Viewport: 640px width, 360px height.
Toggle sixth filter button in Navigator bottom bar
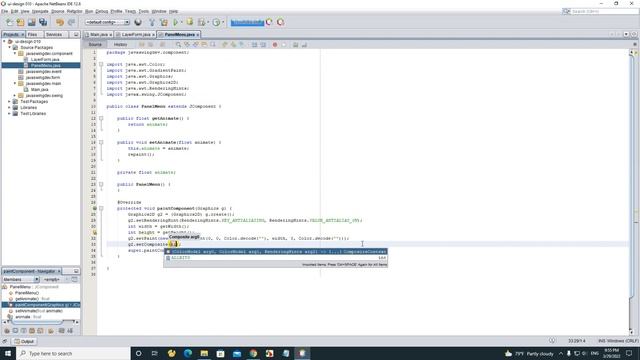[51, 331]
